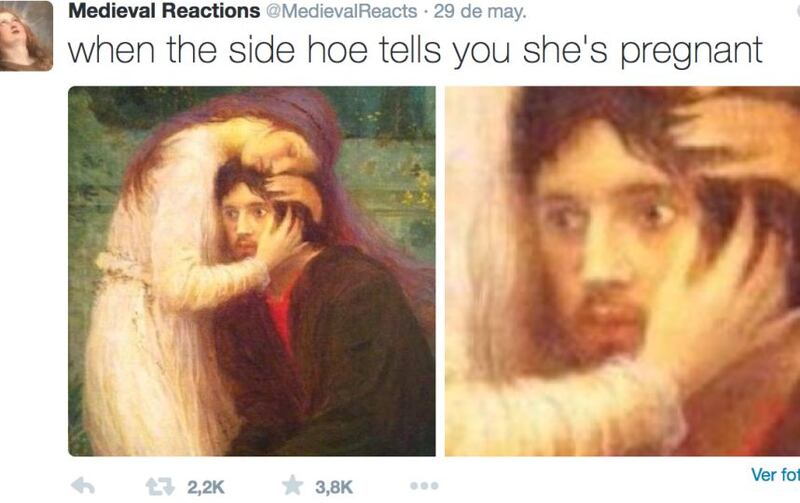
Task: Click the man's red shirt in left painting
Action: tap(282, 316)
